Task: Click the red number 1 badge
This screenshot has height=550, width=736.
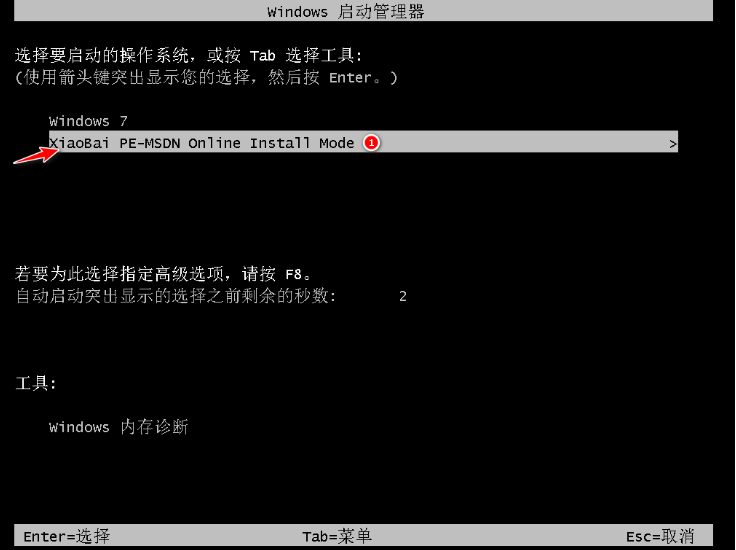Action: click(371, 142)
